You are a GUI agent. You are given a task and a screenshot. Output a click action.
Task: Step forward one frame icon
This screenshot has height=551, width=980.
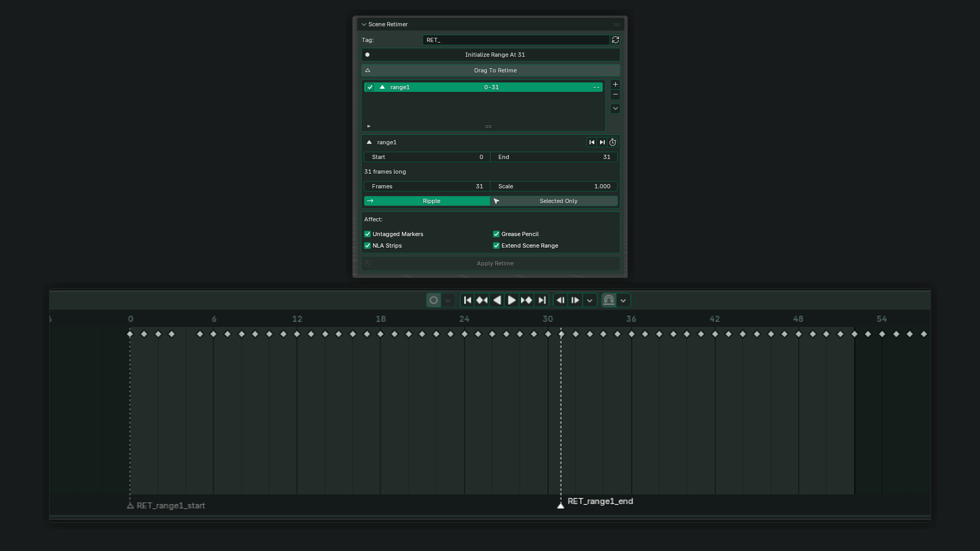click(x=575, y=300)
